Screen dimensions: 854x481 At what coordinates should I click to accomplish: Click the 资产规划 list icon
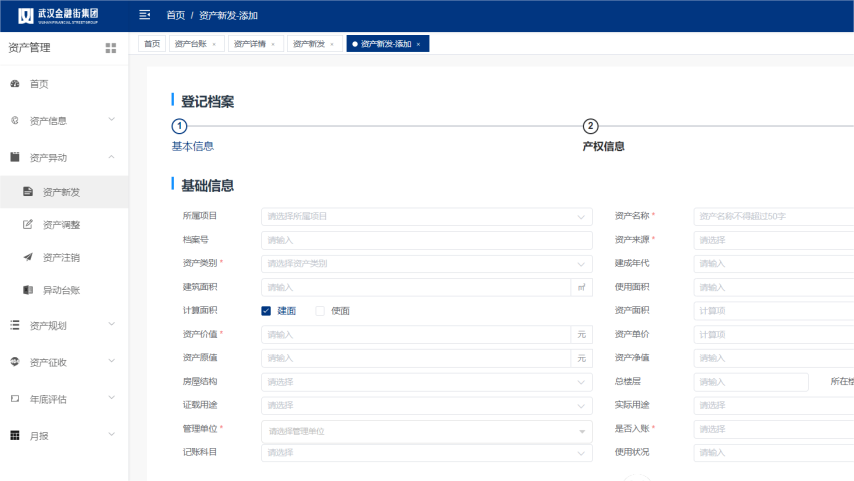point(15,325)
